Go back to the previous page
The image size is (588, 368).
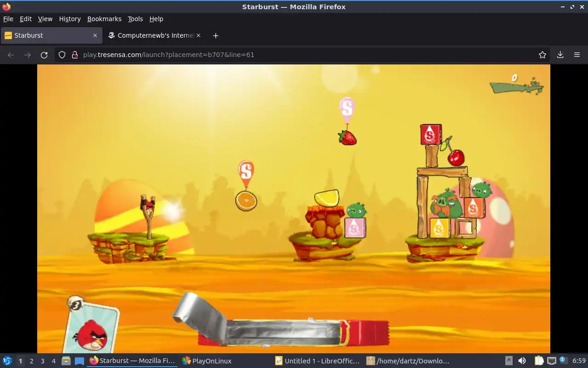coord(11,55)
